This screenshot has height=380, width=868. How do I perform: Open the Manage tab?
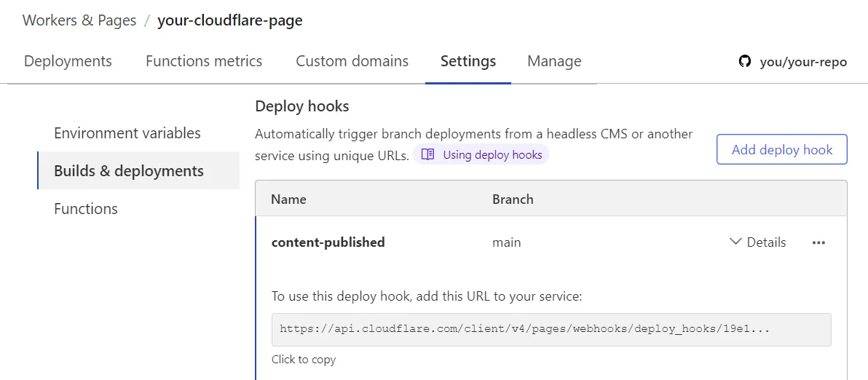[x=554, y=61]
